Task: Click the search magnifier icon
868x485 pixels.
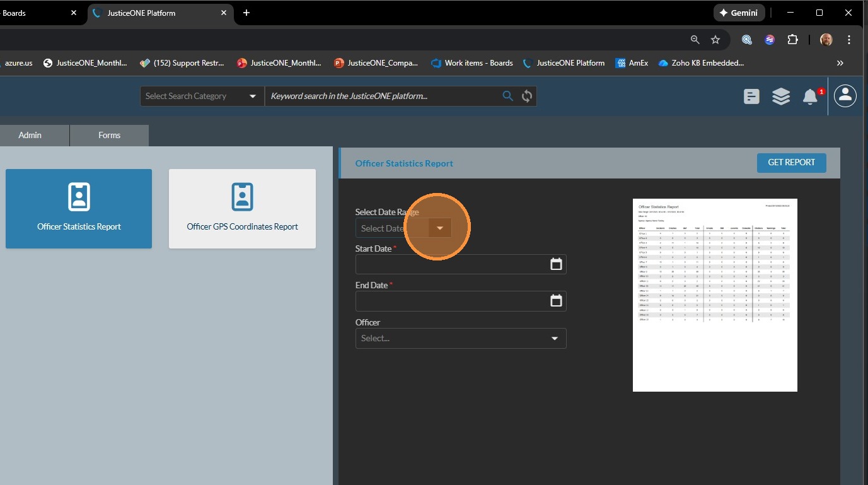Action: click(x=507, y=96)
